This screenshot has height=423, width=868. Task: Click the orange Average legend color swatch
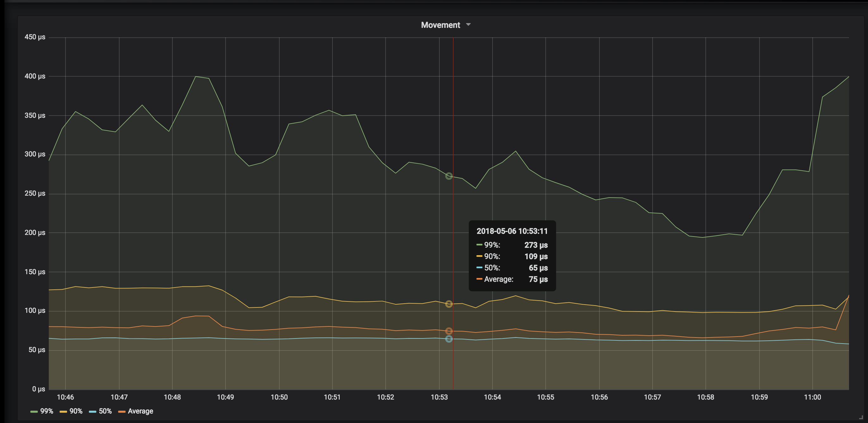click(122, 412)
